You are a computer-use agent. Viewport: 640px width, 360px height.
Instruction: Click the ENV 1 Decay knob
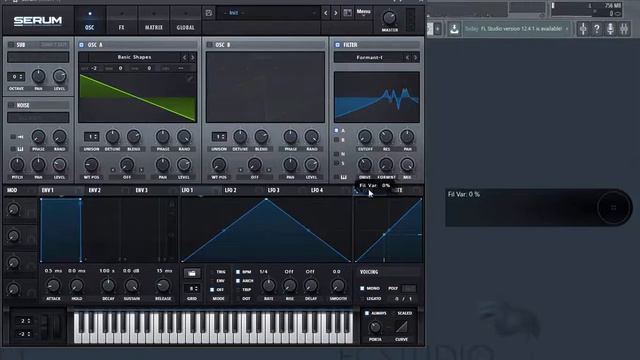(108, 286)
